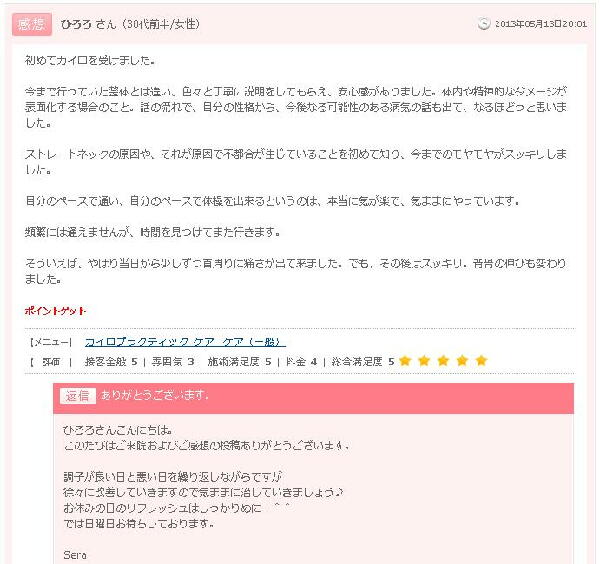Click the 2013年05月13日 post timestamp

[x=541, y=24]
